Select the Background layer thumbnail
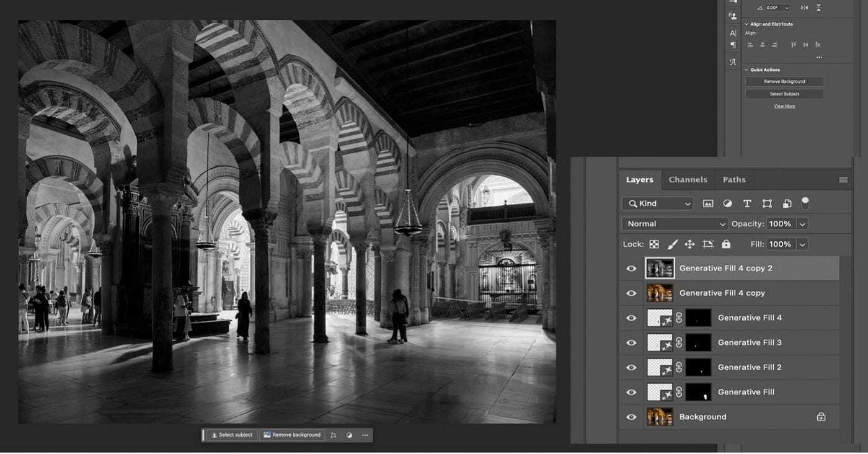This screenshot has width=868, height=454. (660, 417)
